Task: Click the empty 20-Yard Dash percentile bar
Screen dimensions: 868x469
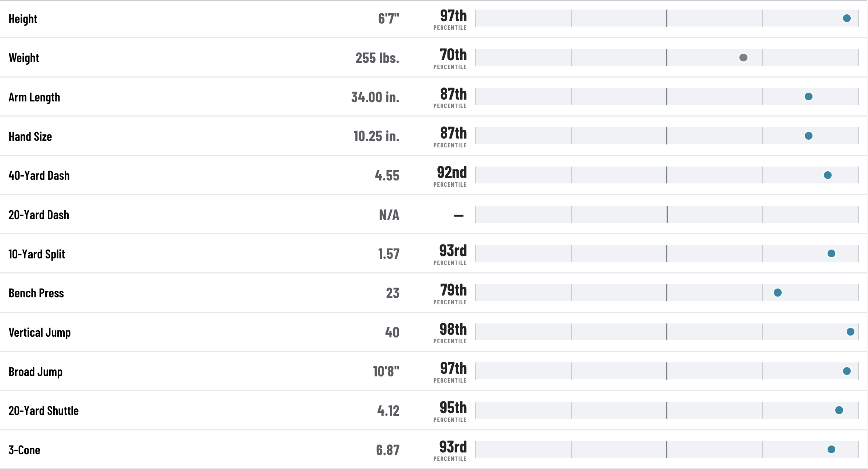Action: [667, 214]
